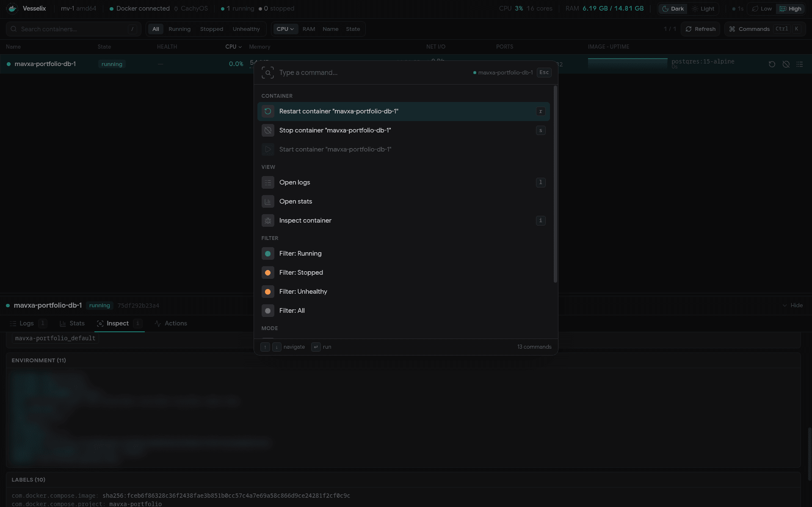Click the green Filter: Running dot
This screenshot has height=507, width=812.
[x=268, y=253]
